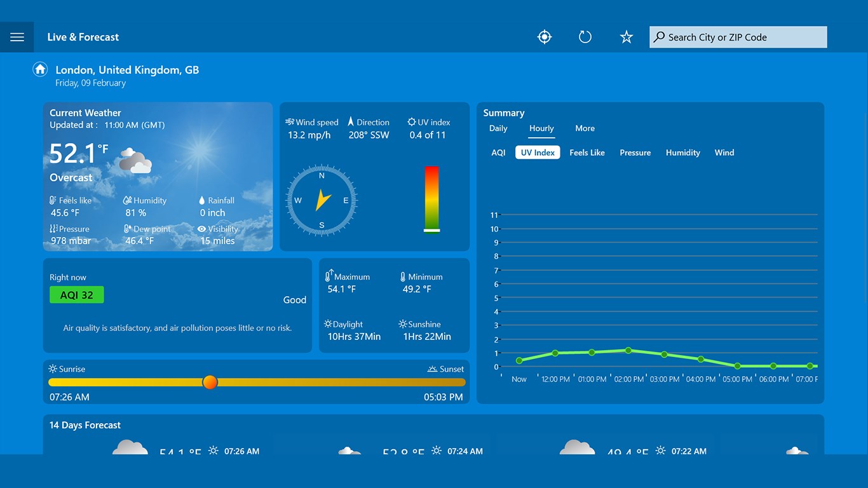This screenshot has height=488, width=868.
Task: Toggle the Feels Like chart metric
Action: click(x=587, y=152)
